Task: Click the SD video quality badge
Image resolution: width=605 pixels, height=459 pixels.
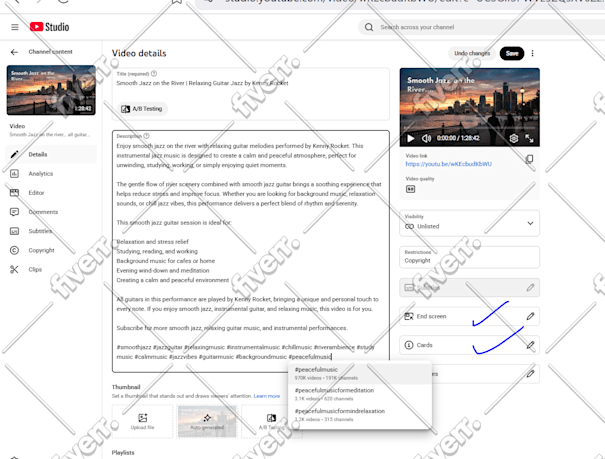Action: point(410,189)
